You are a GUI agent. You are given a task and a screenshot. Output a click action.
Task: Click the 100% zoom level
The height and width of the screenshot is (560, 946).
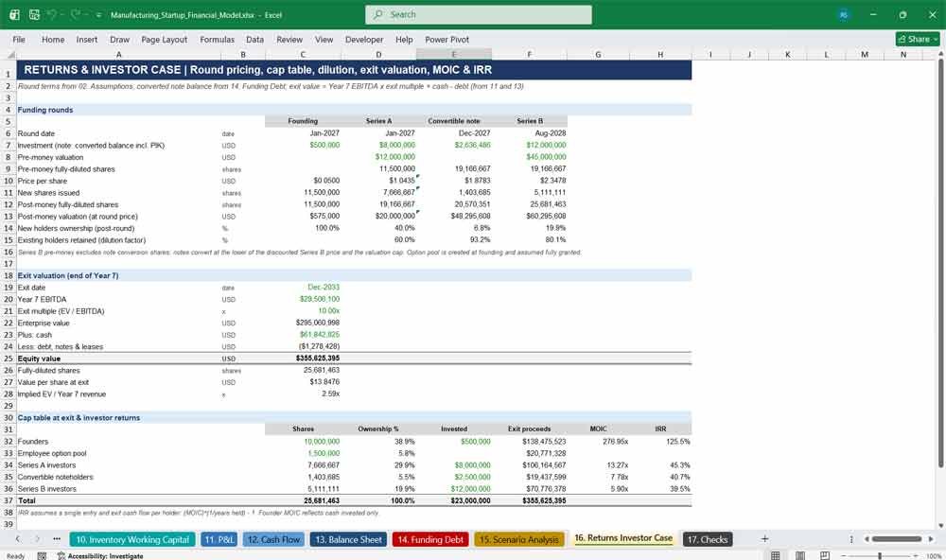coord(934,556)
